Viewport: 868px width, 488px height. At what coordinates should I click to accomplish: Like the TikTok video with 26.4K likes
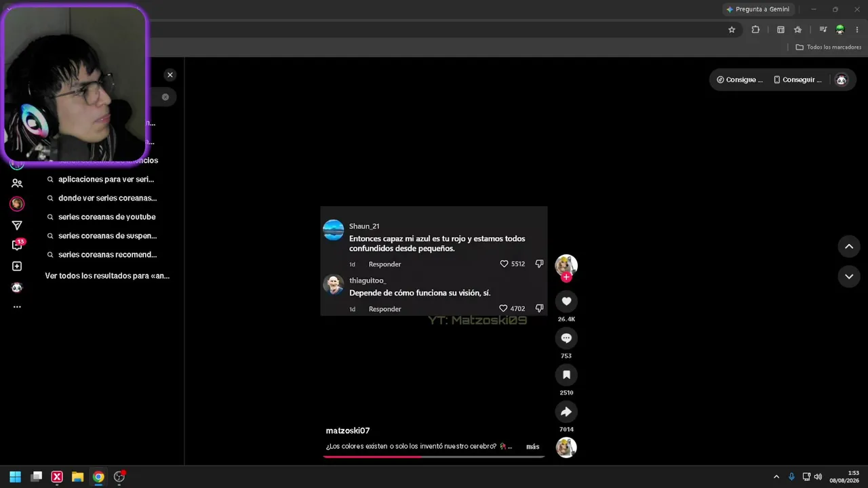566,302
